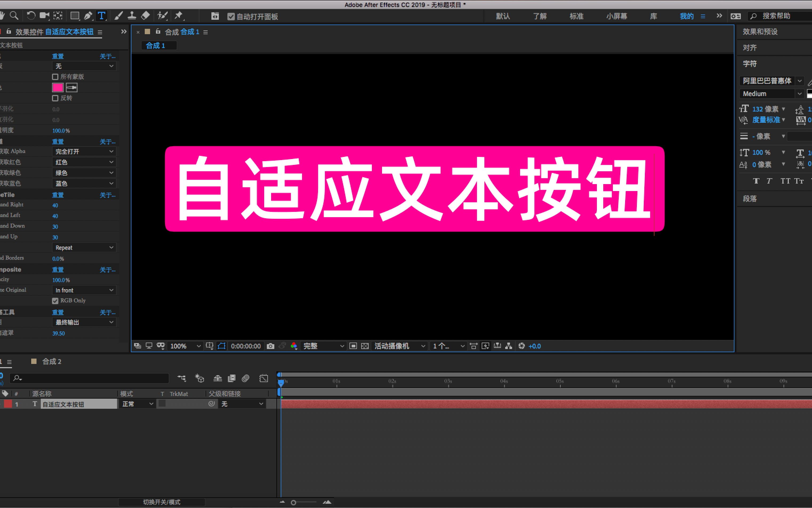Open the Repeat tiling mode dropdown
Viewport: 812px width, 508px height.
(x=84, y=248)
